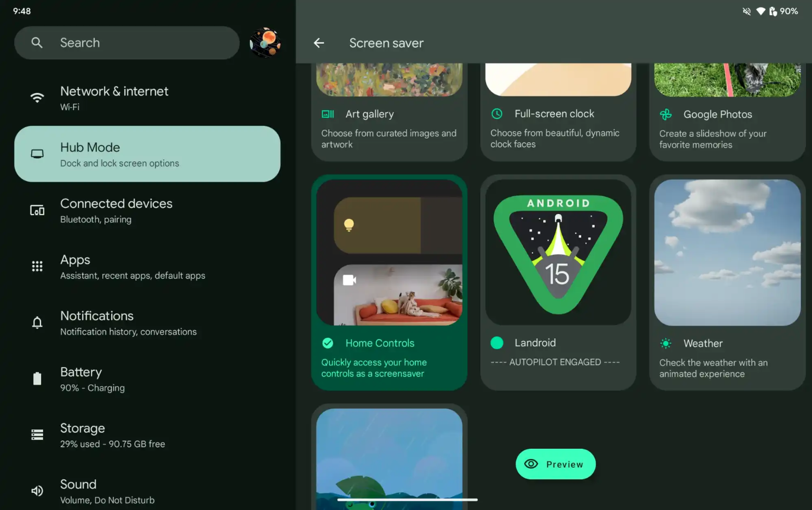Go back using the arrow icon
Image resolution: width=812 pixels, height=510 pixels.
(319, 43)
